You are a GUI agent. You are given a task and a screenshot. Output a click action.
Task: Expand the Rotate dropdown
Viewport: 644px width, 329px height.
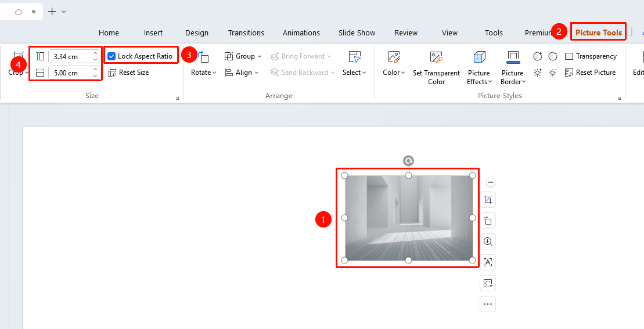click(x=214, y=73)
